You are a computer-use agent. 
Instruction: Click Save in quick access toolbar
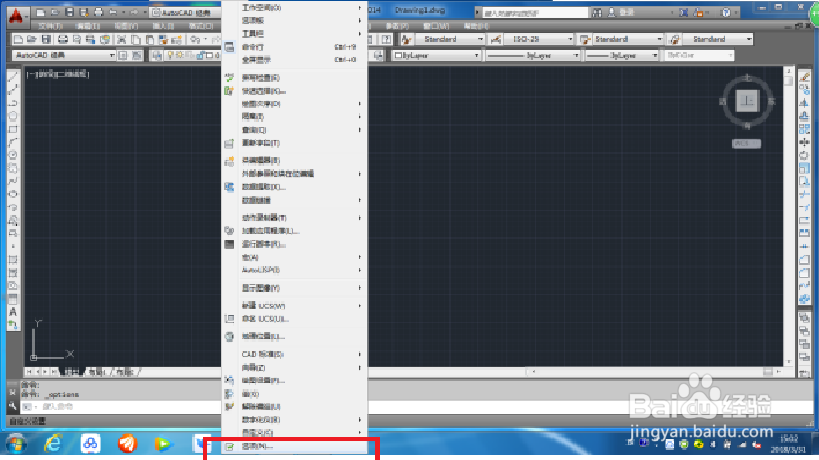pyautogui.click(x=69, y=13)
